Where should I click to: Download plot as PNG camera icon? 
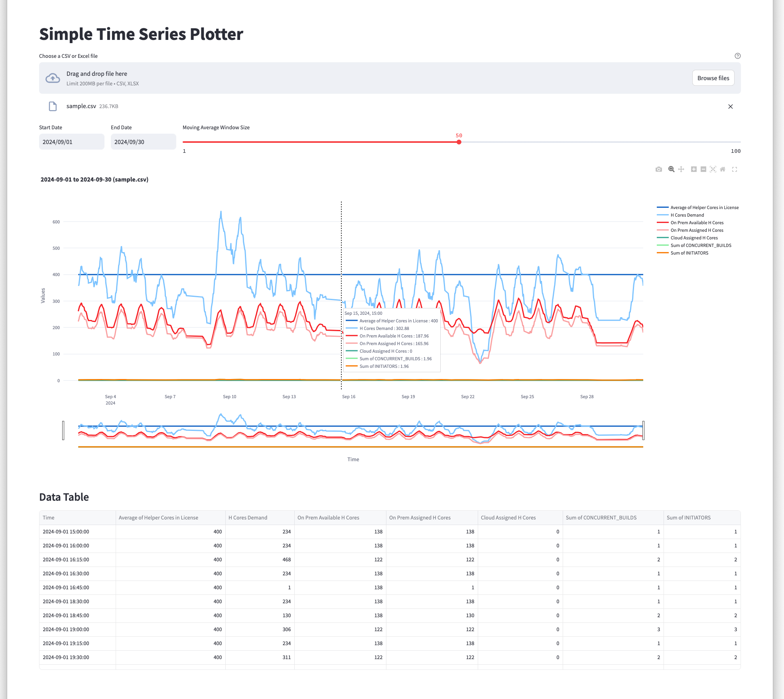[659, 170]
